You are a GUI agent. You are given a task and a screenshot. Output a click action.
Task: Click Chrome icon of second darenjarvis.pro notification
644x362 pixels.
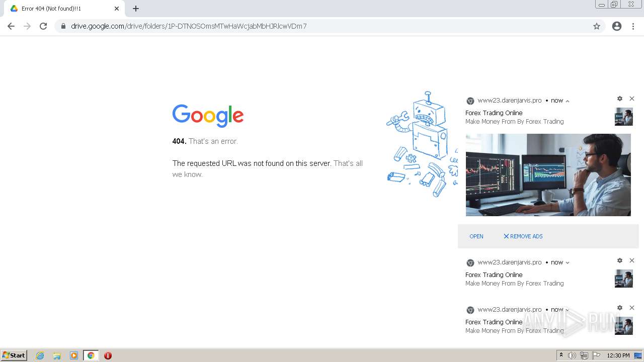(x=470, y=263)
